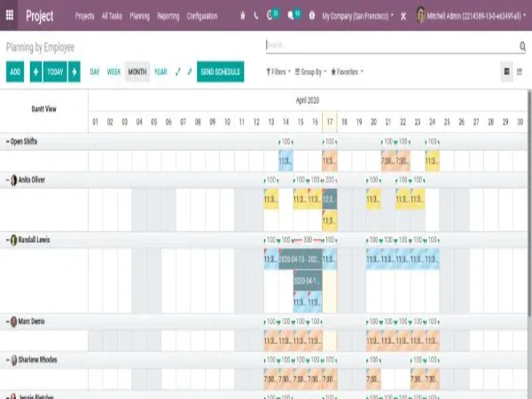The width and height of the screenshot is (532, 399).
Task: Open the Filters dropdown
Action: (x=278, y=72)
